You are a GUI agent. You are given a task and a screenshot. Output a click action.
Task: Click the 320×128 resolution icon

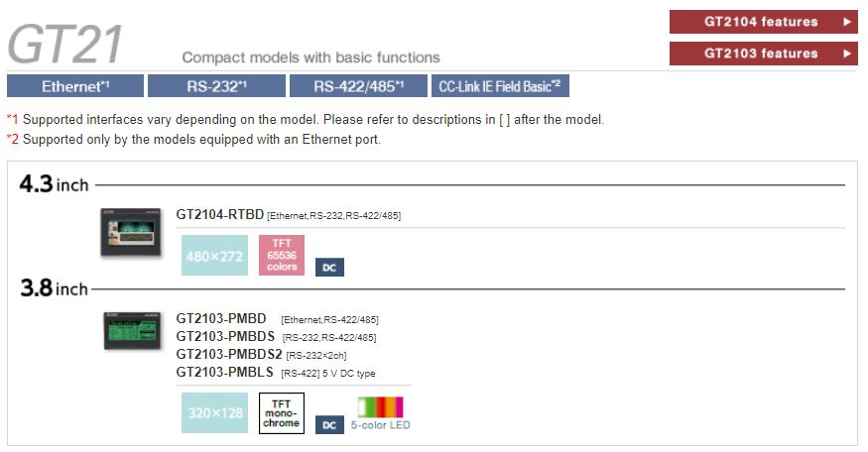[214, 413]
